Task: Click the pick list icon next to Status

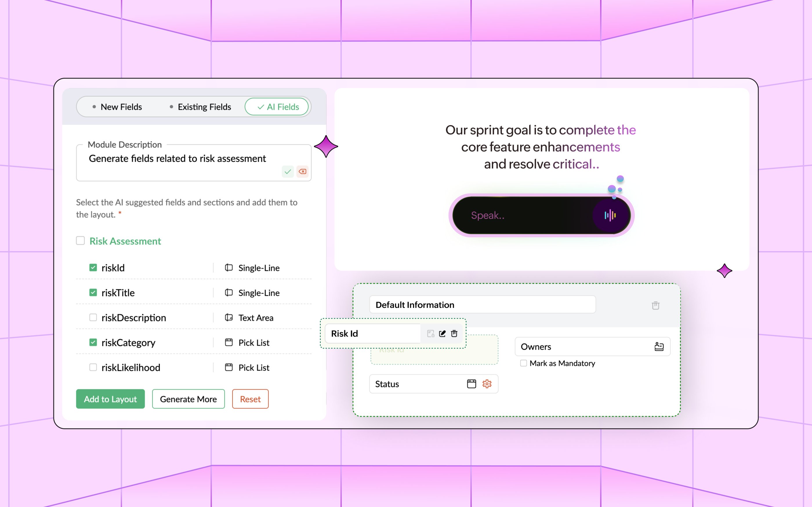Action: coord(472,384)
